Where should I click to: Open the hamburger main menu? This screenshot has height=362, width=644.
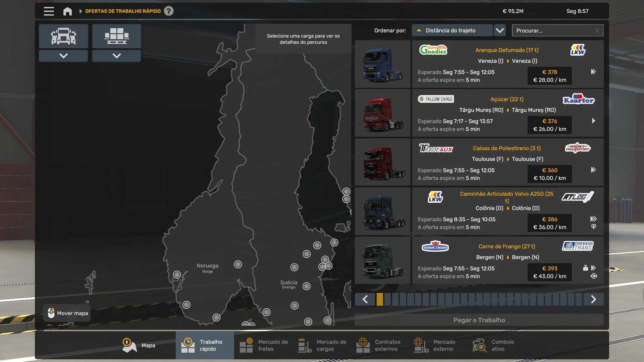49,11
